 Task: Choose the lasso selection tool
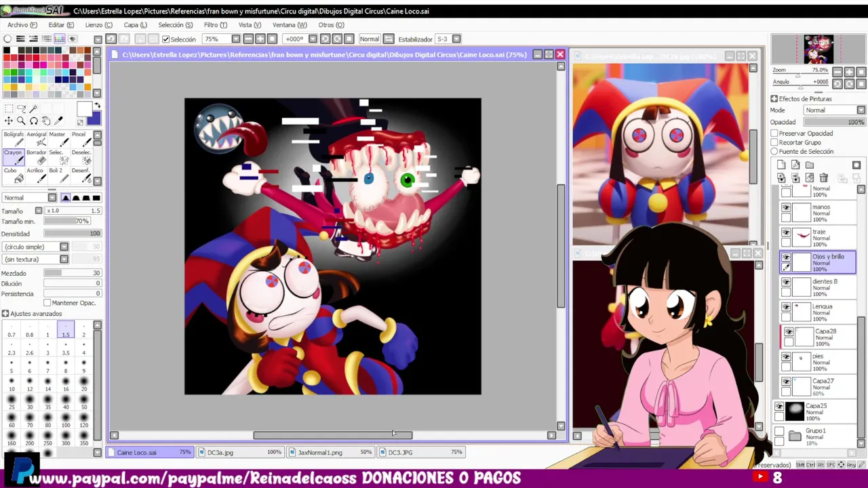[21, 108]
